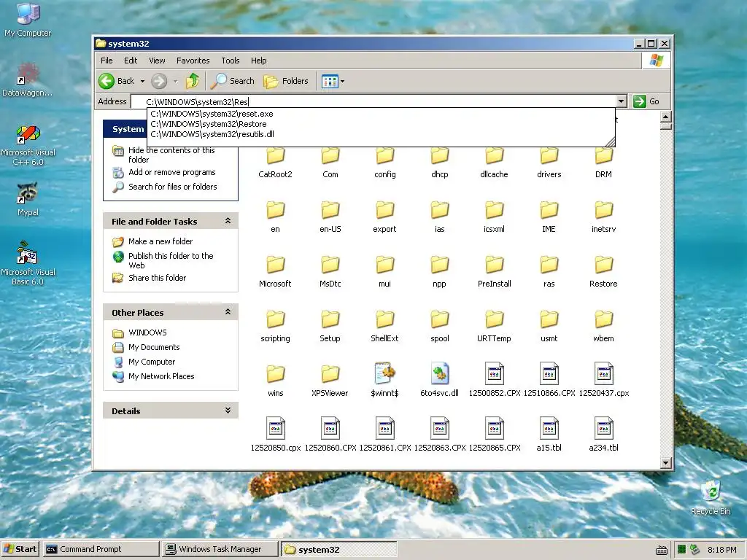Image resolution: width=747 pixels, height=560 pixels.
Task: Open the View menu
Action: (157, 61)
